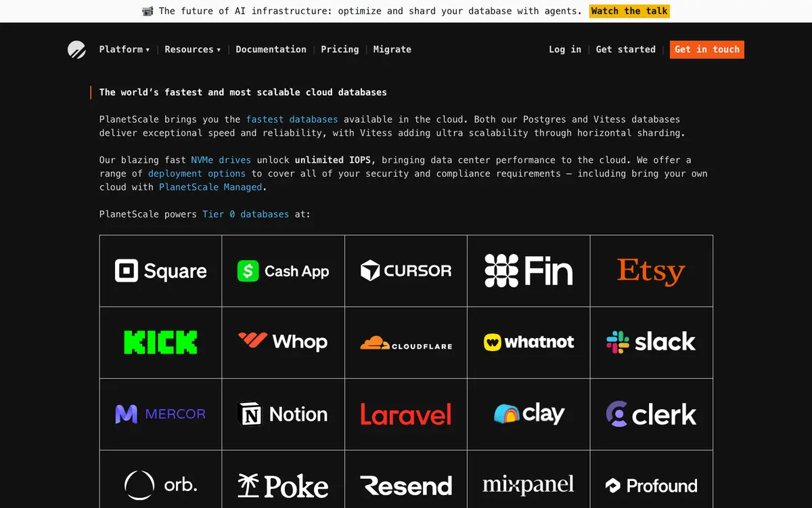This screenshot has height=508, width=812.
Task: Click the heading about fastest cloud databases
Action: point(243,92)
